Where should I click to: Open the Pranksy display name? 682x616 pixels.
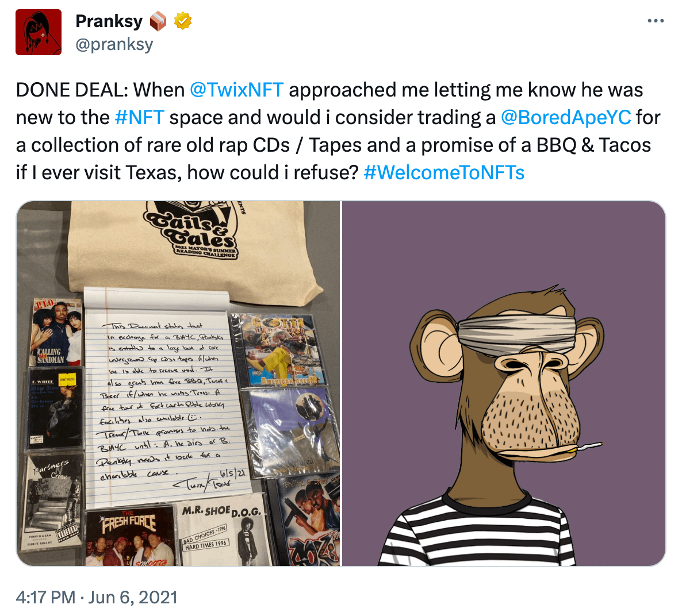pyautogui.click(x=109, y=21)
